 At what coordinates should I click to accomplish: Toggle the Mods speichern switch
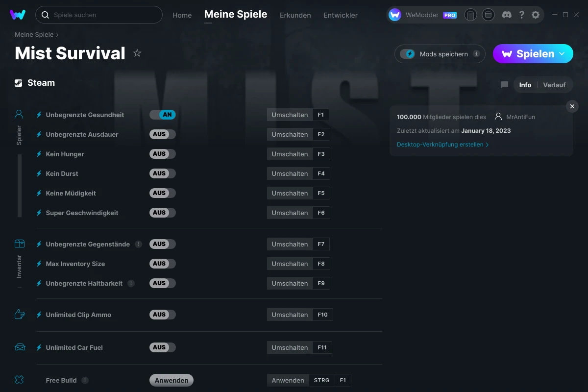click(408, 54)
